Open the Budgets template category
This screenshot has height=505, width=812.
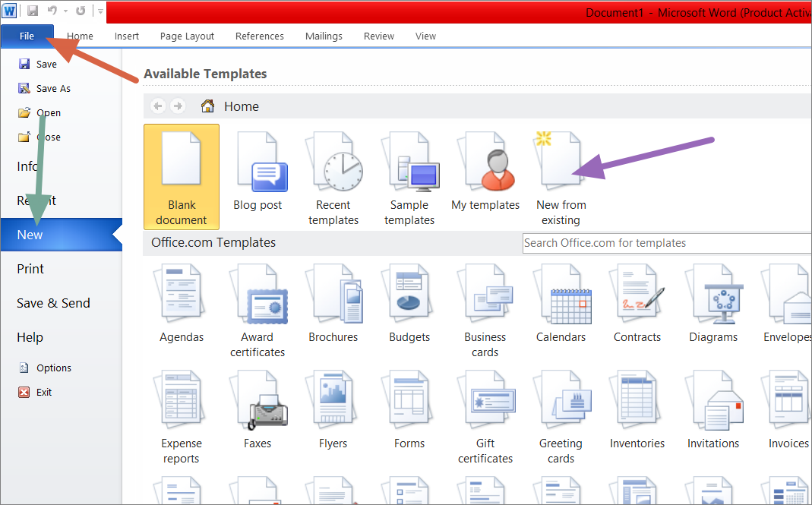click(409, 305)
